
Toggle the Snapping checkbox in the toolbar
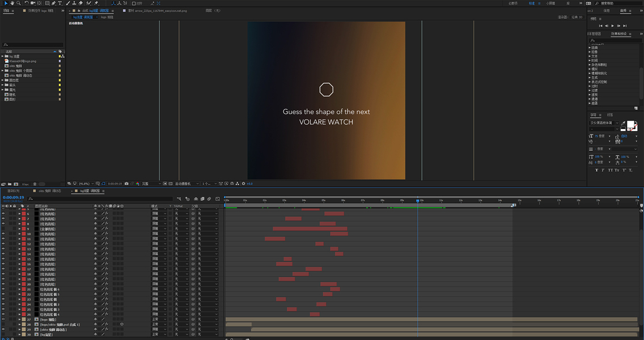(x=133, y=3)
